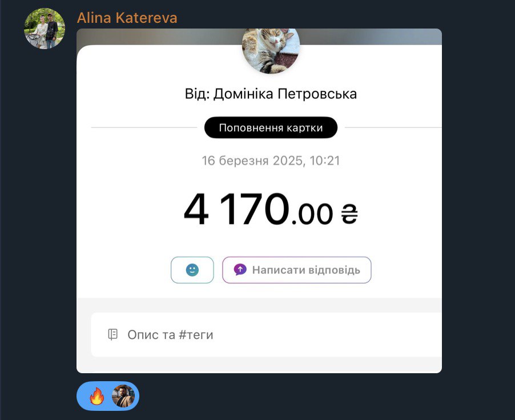Image resolution: width=515 pixels, height=420 pixels.
Task: Click the divider line left of Поповнення картки
Action: [144, 127]
